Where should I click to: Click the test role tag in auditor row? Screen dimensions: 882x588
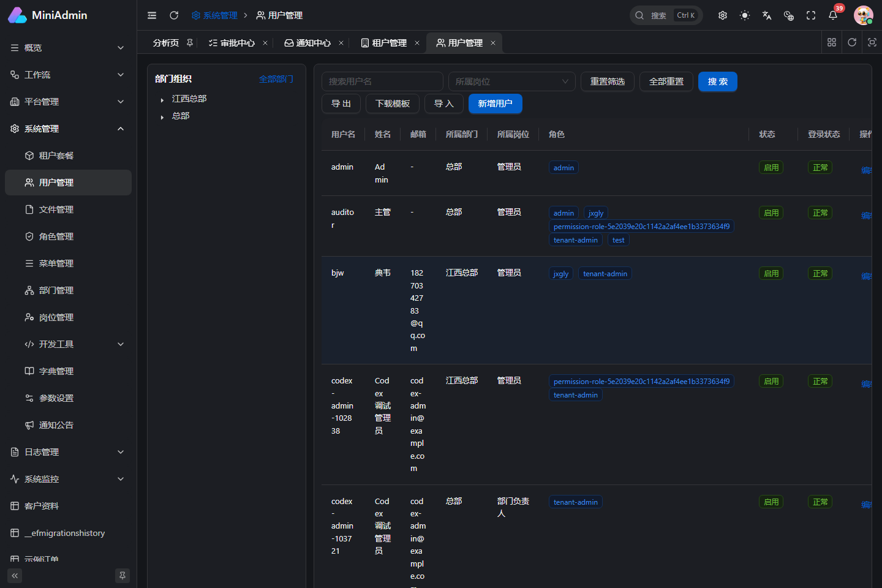619,240
